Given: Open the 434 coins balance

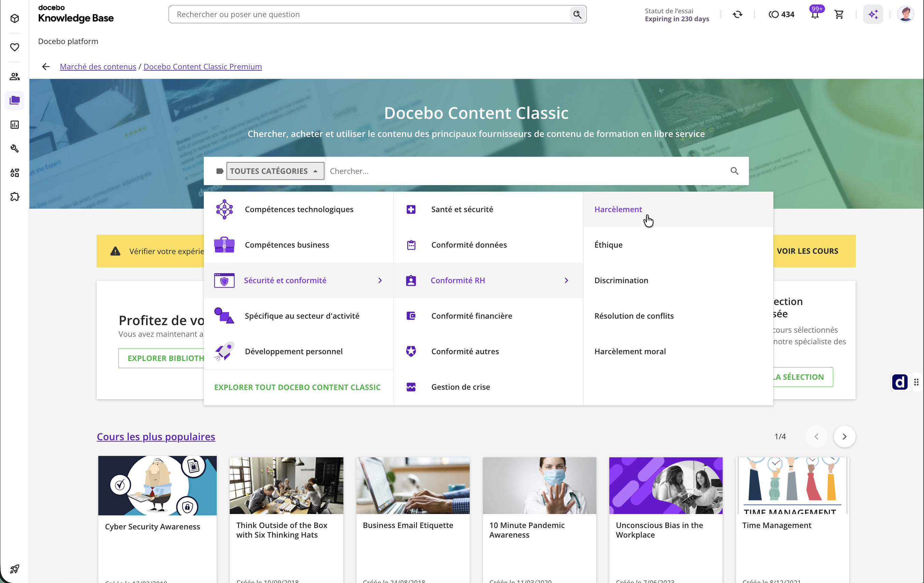Looking at the screenshot, I should pyautogui.click(x=781, y=15).
